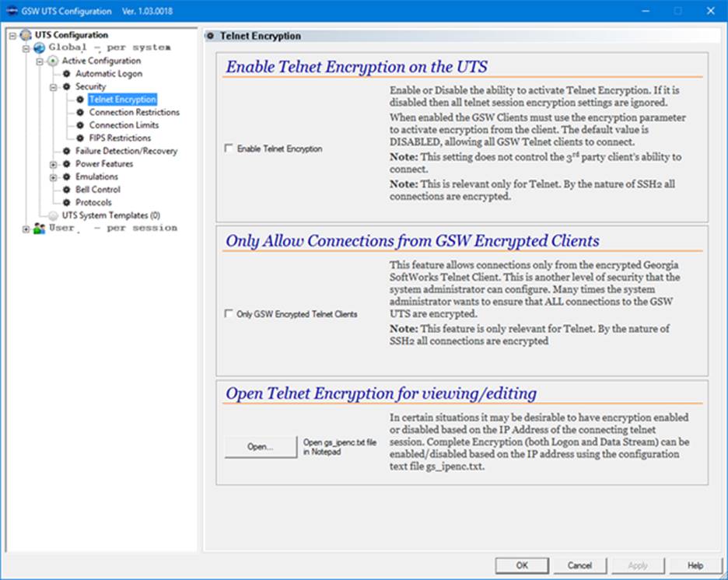728x580 pixels.
Task: Click the gear icon beside Protocols
Action: (66, 202)
